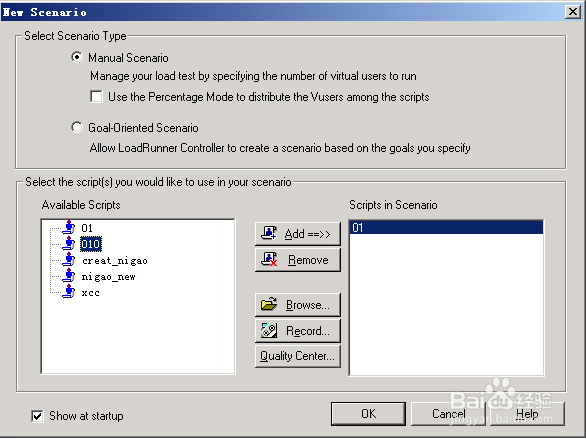Open Help for this dialog

coord(527,414)
